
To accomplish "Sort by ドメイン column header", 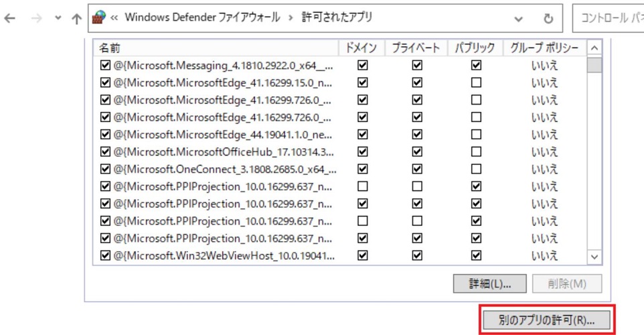I will pos(361,48).
